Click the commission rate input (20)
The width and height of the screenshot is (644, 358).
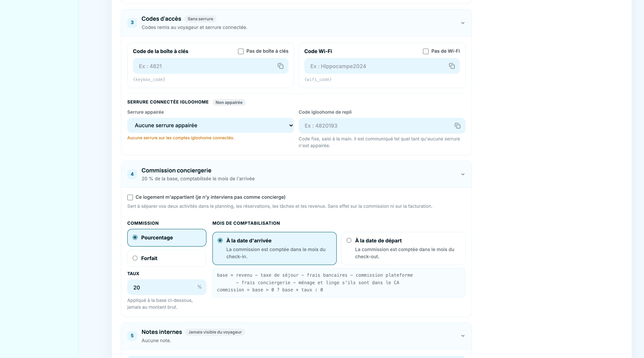click(167, 287)
